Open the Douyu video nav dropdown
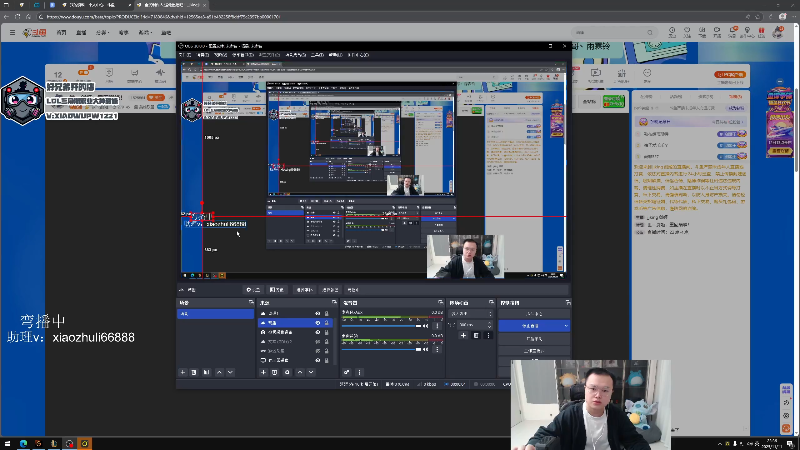The width and height of the screenshot is (800, 450). pos(145,33)
